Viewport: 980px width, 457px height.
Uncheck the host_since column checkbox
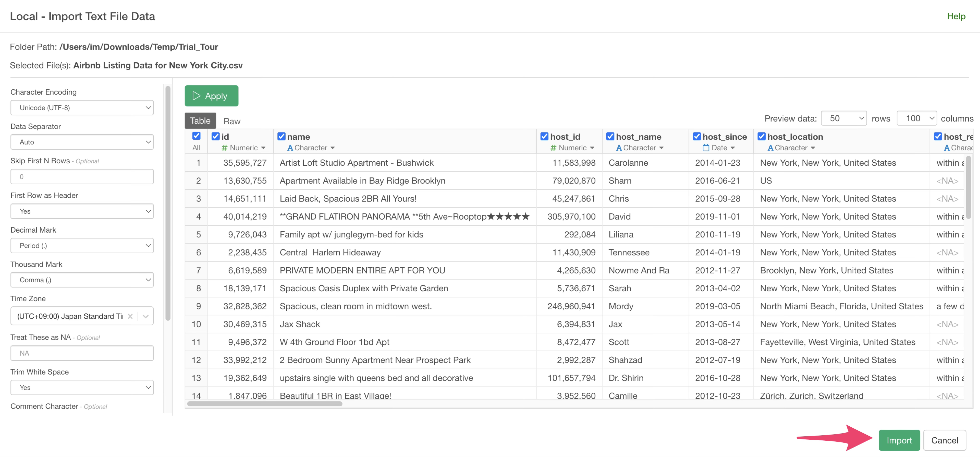(x=696, y=136)
